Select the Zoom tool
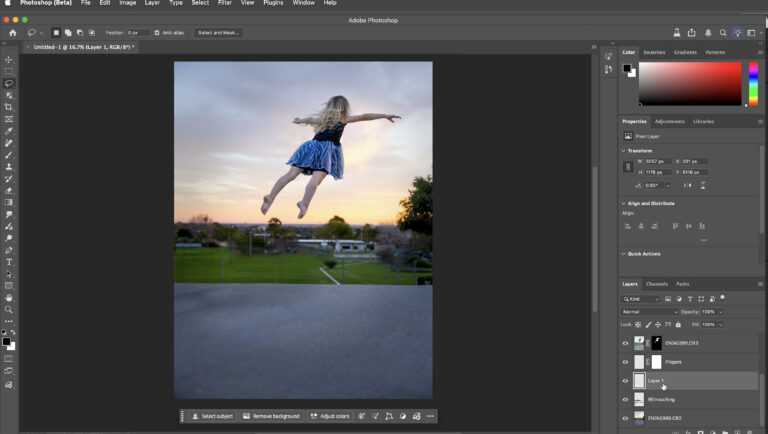Viewport: 768px width, 434px height. [x=9, y=310]
